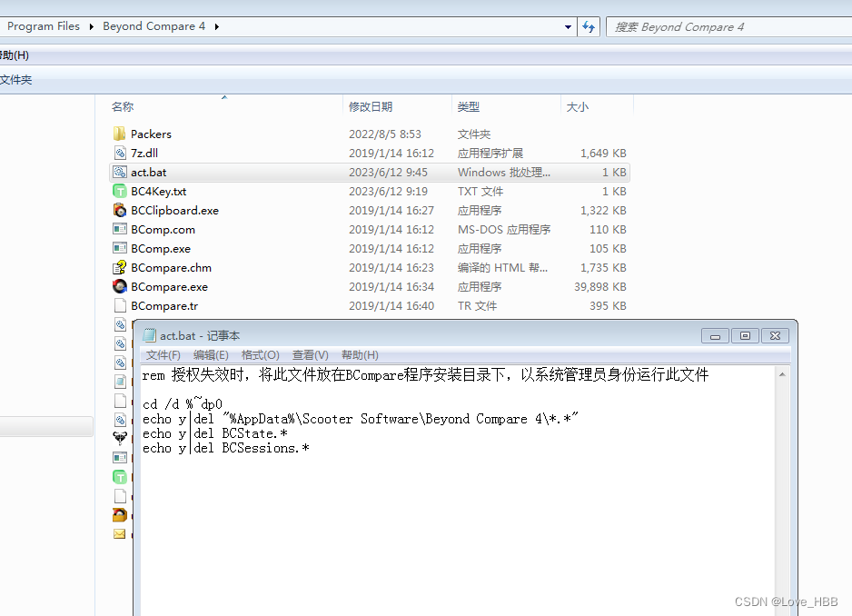Viewport: 852px width, 616px height.
Task: Select the BCompare.chm file name
Action: [171, 267]
